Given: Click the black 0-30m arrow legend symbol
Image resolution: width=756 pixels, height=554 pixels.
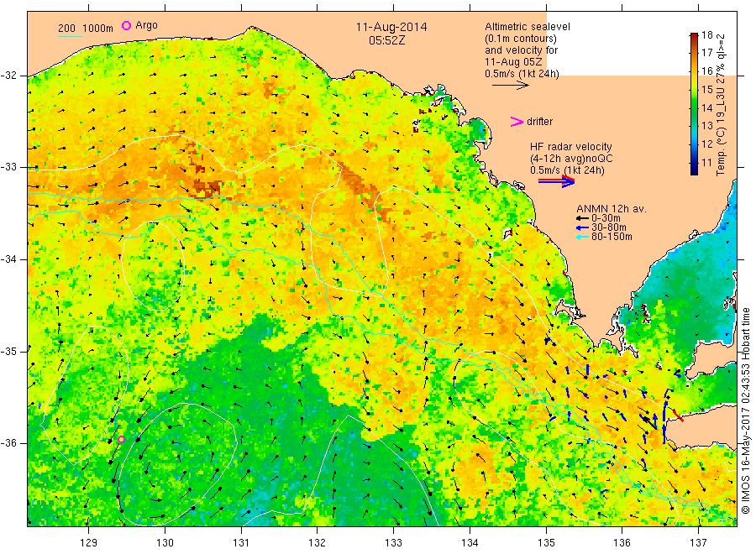Looking at the screenshot, I should (582, 218).
